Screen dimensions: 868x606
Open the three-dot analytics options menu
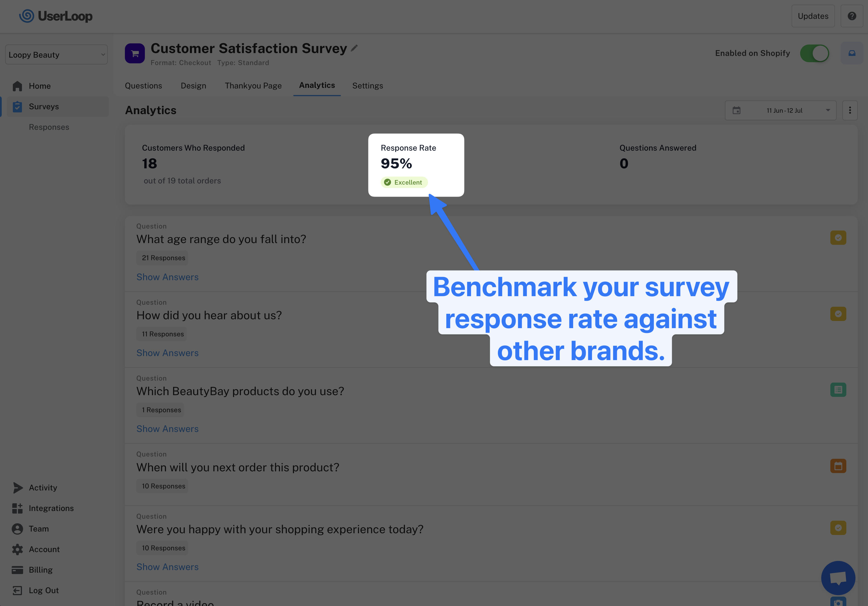pos(850,110)
